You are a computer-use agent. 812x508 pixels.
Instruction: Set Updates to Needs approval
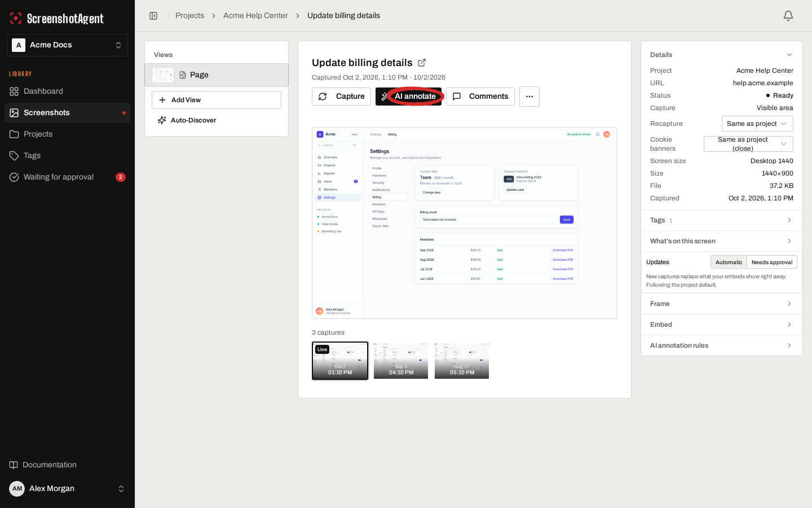click(772, 262)
